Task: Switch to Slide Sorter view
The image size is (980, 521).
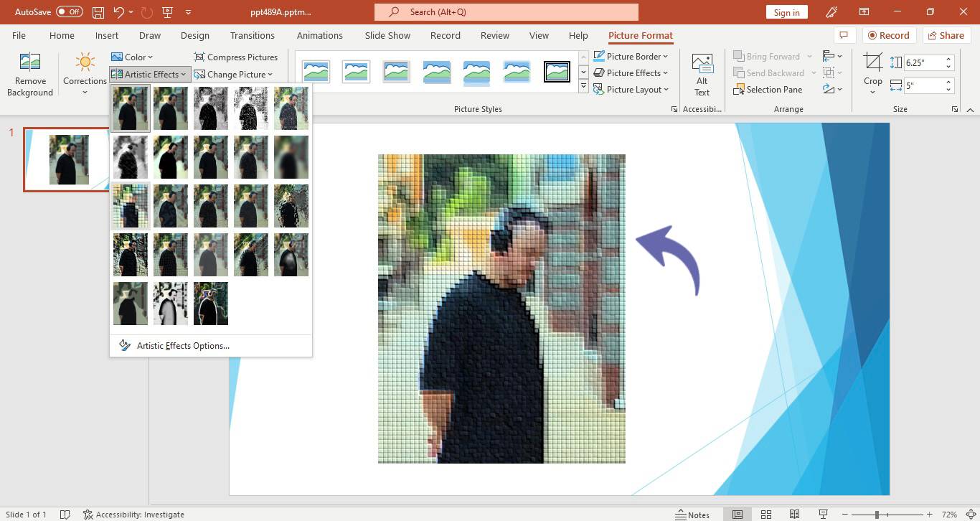Action: pyautogui.click(x=766, y=515)
